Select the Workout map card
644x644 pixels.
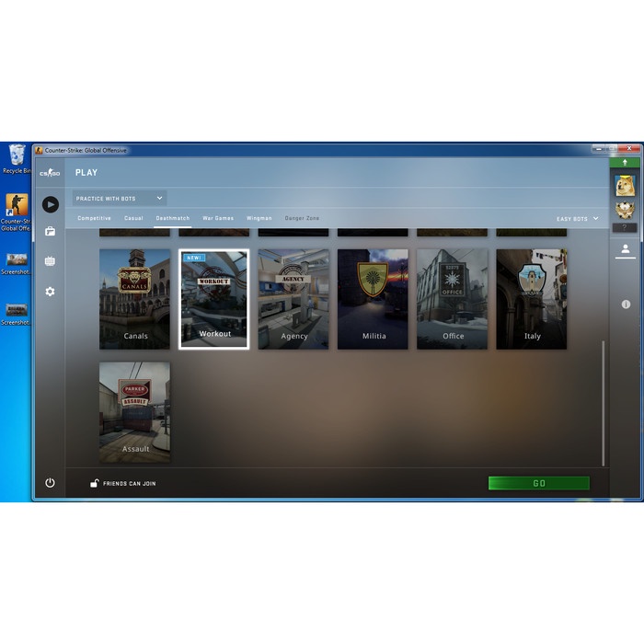[214, 299]
